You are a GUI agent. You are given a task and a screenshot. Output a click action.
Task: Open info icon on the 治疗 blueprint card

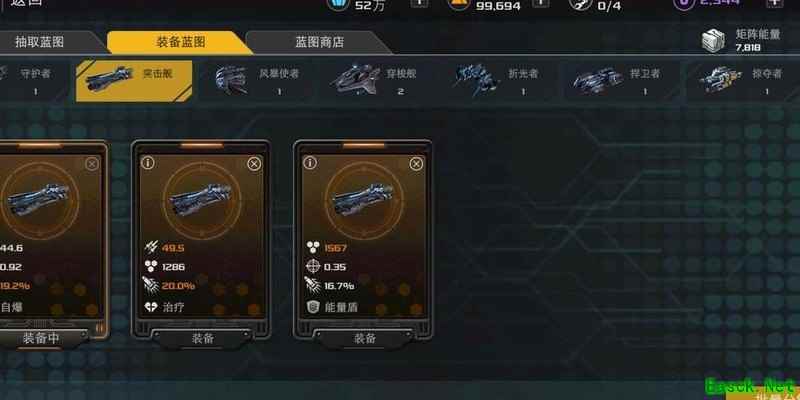[x=148, y=163]
